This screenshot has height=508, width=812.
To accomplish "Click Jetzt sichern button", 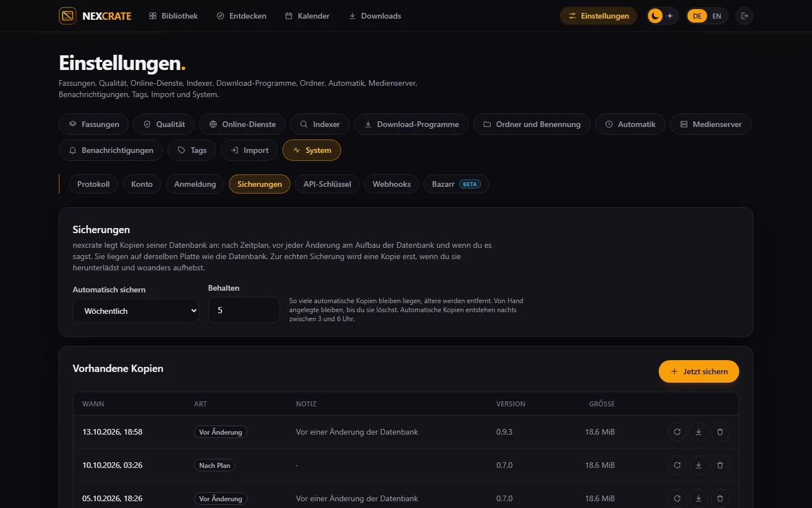I will 699,371.
